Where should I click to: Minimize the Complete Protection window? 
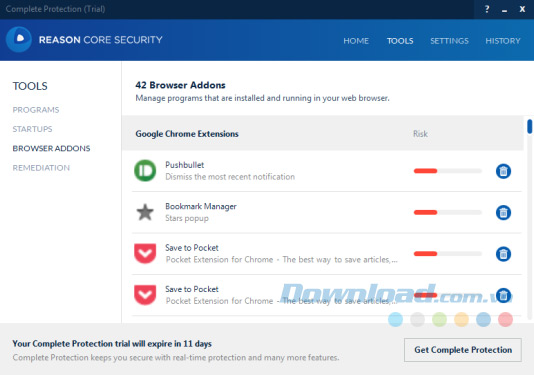(504, 10)
